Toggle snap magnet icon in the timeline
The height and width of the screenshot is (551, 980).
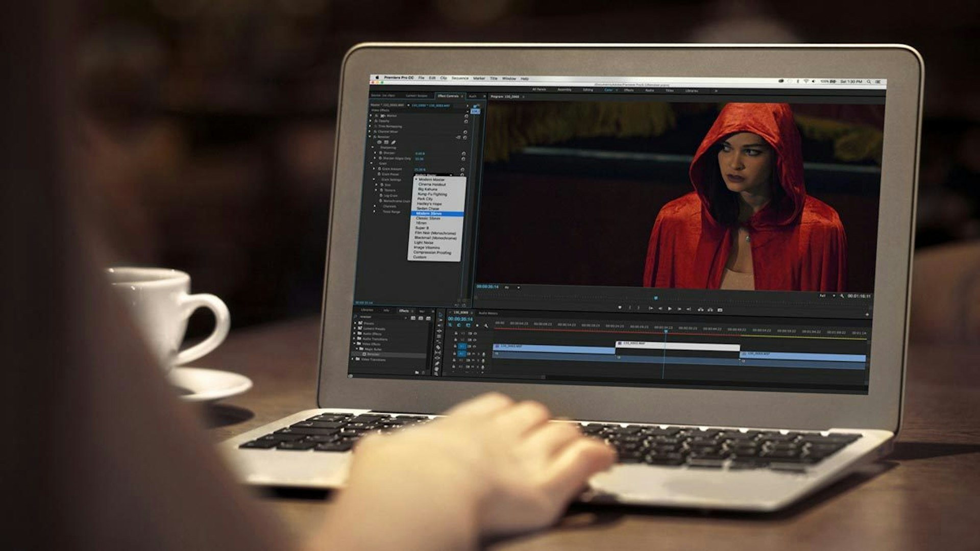click(x=459, y=325)
